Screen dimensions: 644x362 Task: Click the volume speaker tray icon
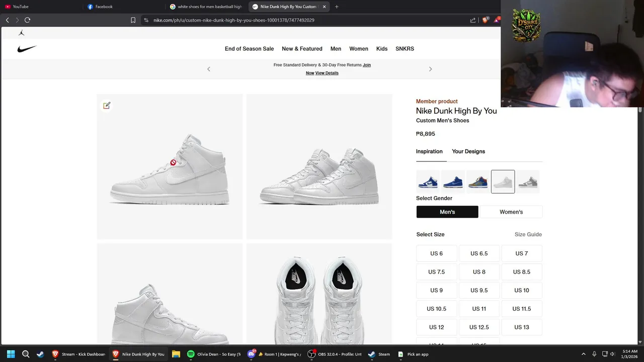click(x=612, y=354)
